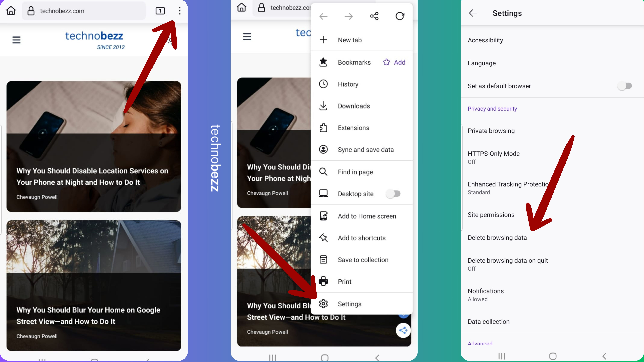Open Enhanced Tracking Protection setting
The width and height of the screenshot is (644, 362).
(x=552, y=188)
